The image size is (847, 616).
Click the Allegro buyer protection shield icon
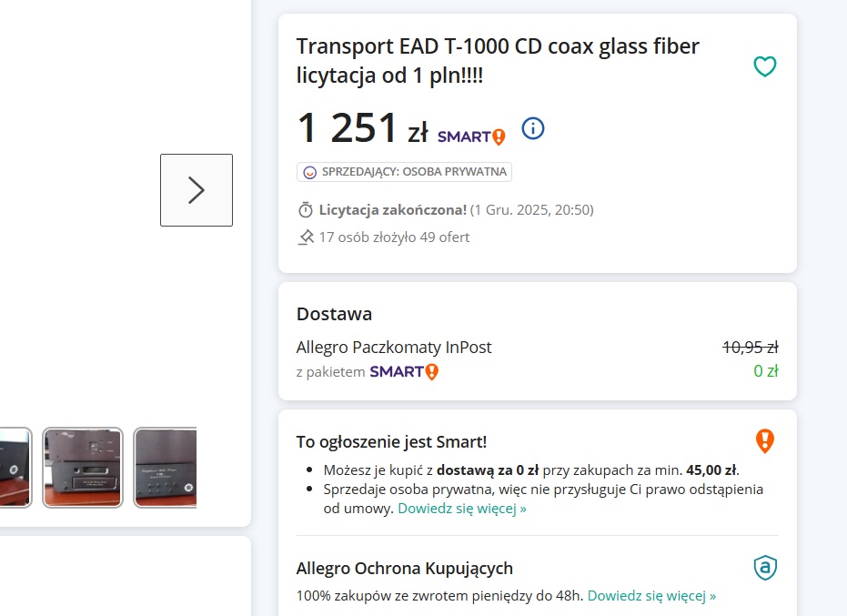click(x=765, y=569)
